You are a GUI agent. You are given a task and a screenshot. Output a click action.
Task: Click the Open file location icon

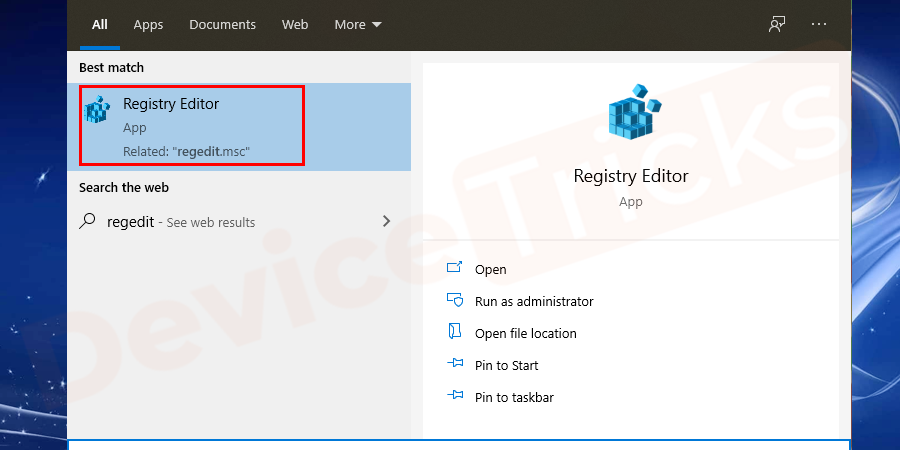[x=455, y=332]
